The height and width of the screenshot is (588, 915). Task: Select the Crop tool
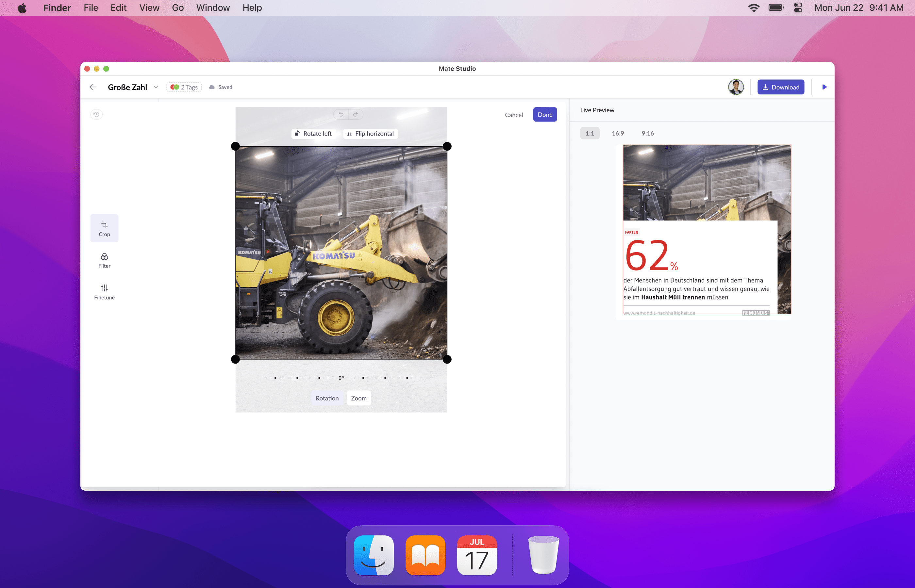click(x=104, y=228)
